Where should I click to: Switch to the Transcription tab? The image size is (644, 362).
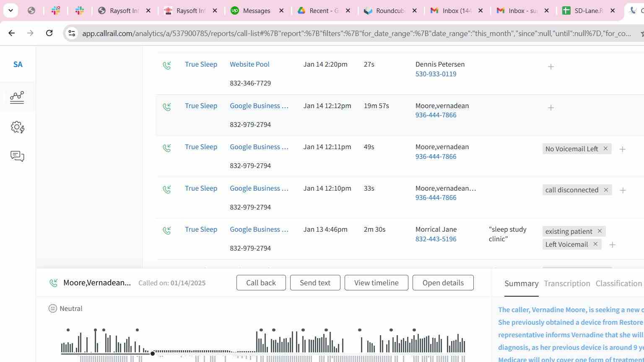pyautogui.click(x=567, y=284)
